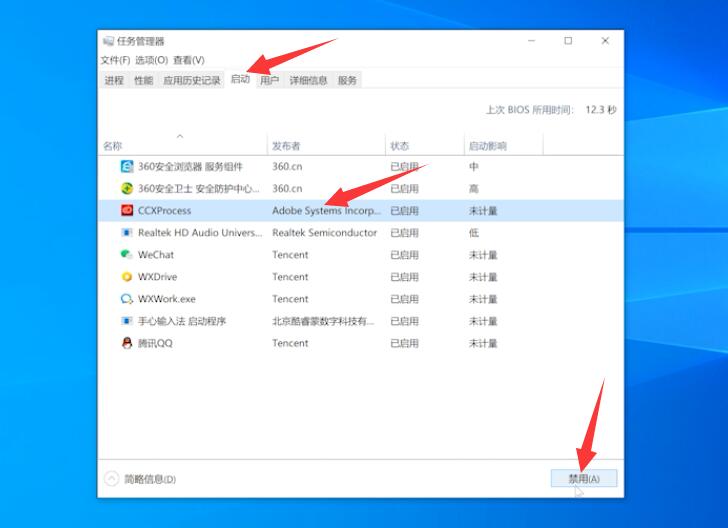Click startup impact 中 for 360安全浏览器
728x528 pixels.
[x=474, y=166]
